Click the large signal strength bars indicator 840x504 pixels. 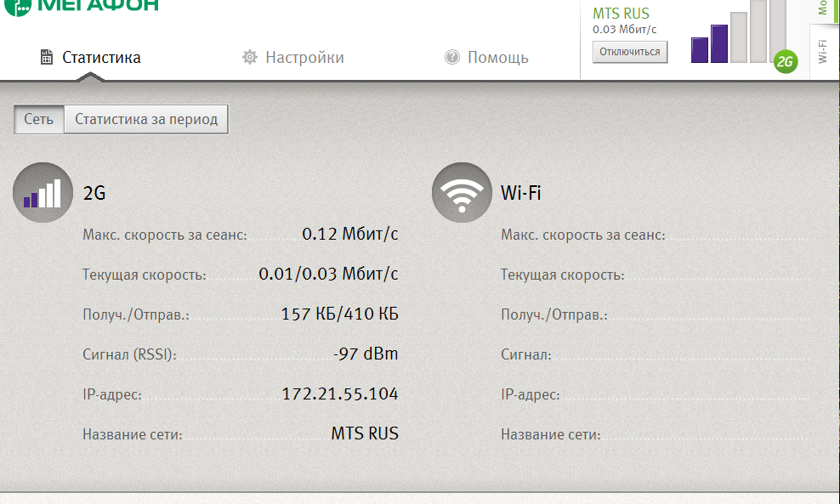pyautogui.click(x=738, y=31)
